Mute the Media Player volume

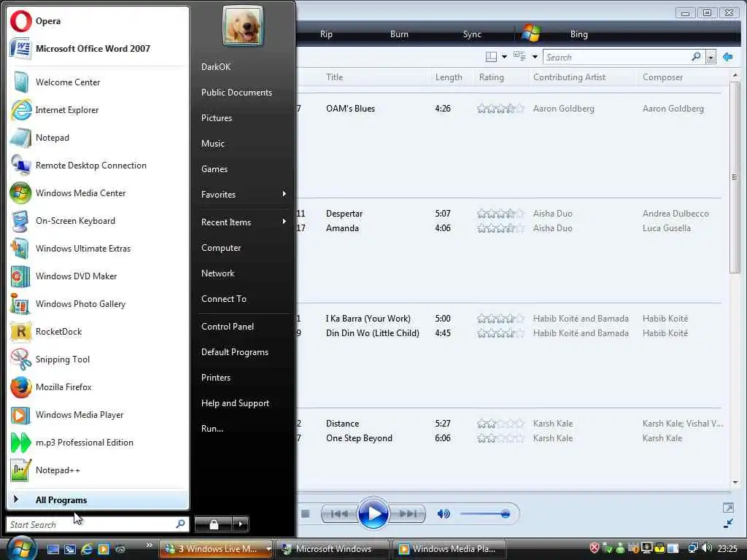pos(444,514)
